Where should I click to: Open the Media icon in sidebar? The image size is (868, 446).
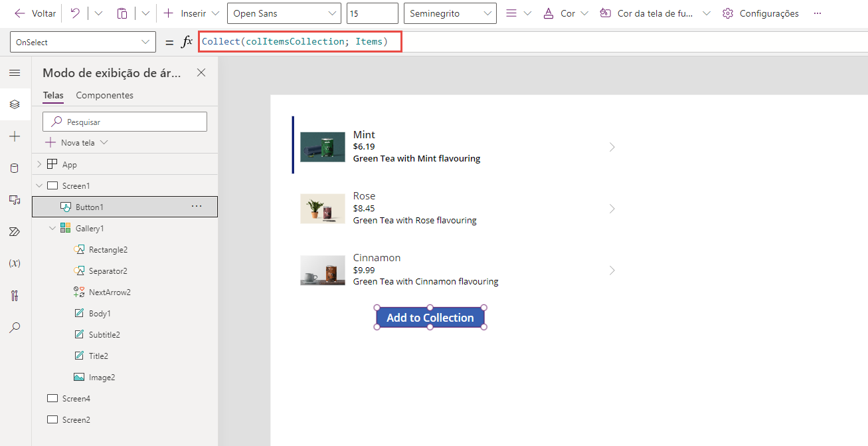point(15,199)
